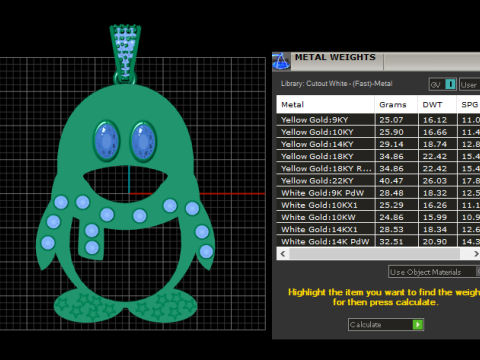The height and width of the screenshot is (360, 480).
Task: Select the Yellow Gold:14KY row
Action: pyautogui.click(x=378, y=144)
